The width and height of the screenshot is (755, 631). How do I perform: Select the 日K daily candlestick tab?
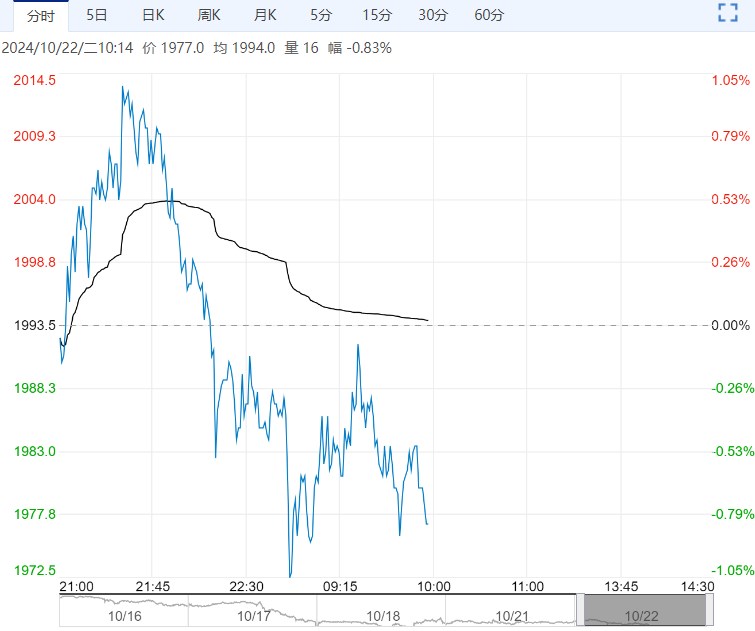(153, 15)
